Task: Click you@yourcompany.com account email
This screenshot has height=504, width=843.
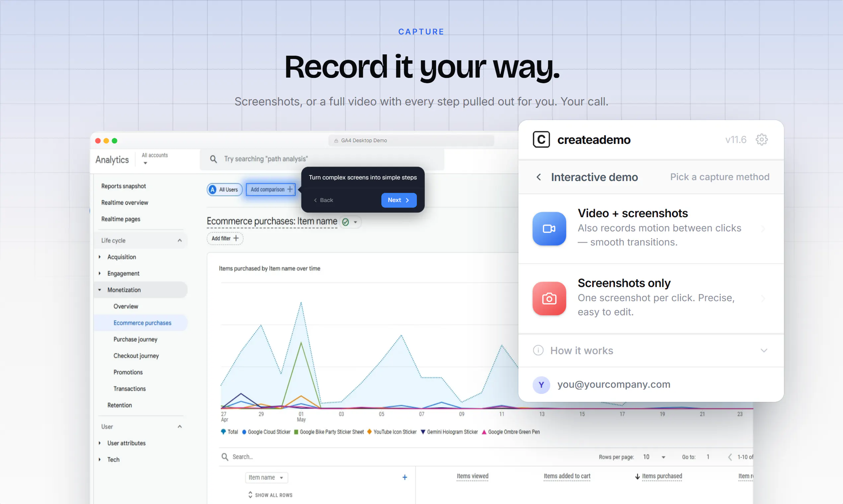Action: (x=614, y=384)
